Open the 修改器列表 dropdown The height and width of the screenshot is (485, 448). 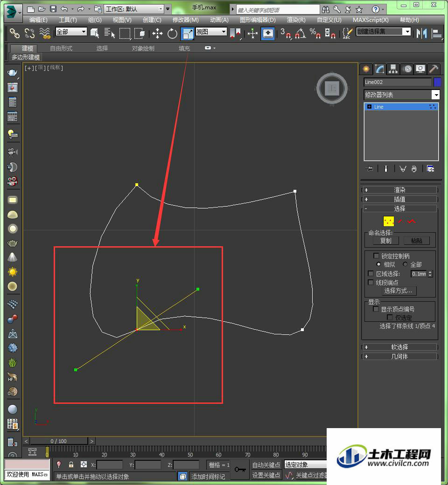point(401,95)
